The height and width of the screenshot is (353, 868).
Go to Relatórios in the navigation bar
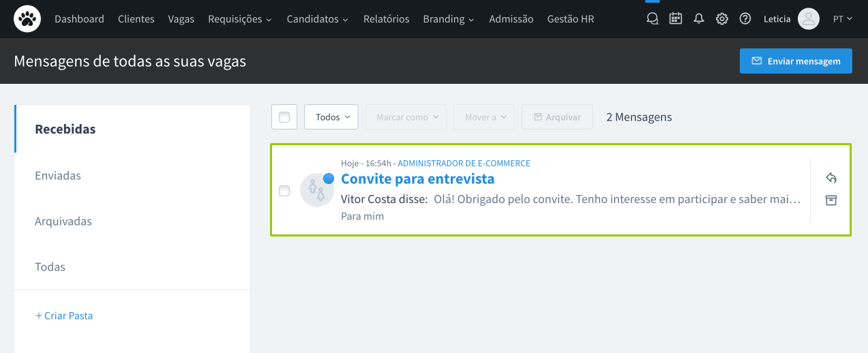click(x=386, y=19)
